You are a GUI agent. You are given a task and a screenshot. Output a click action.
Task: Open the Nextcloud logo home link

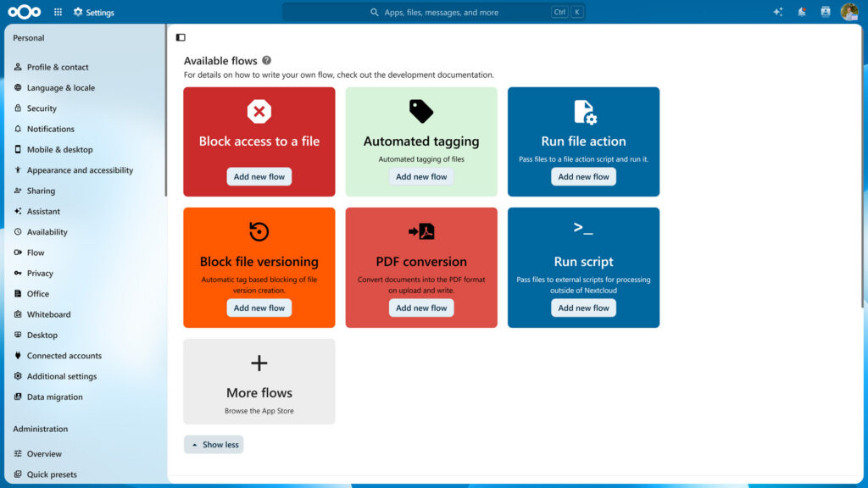[25, 12]
